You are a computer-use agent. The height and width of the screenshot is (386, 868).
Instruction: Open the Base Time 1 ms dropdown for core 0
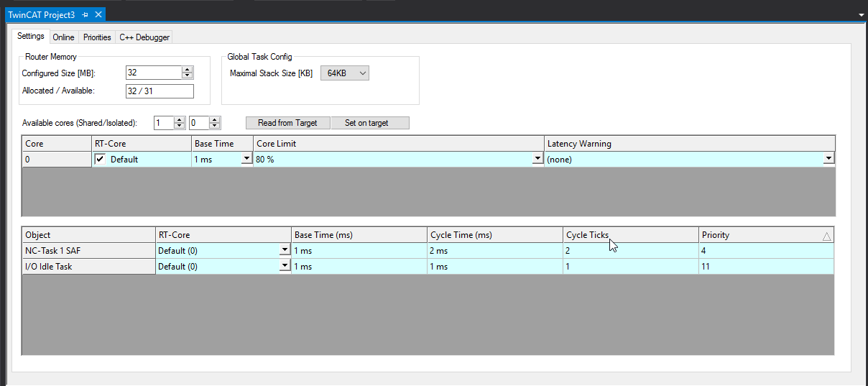coord(247,159)
